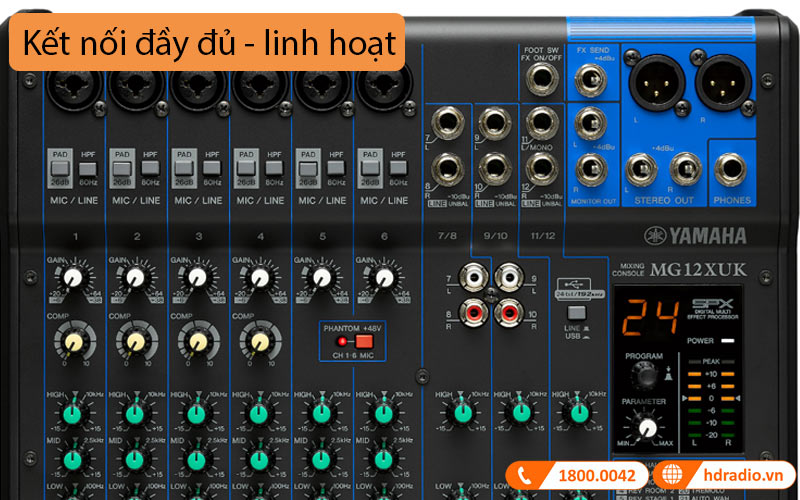Click the phone handset icon beside 1800.0042

(524, 476)
